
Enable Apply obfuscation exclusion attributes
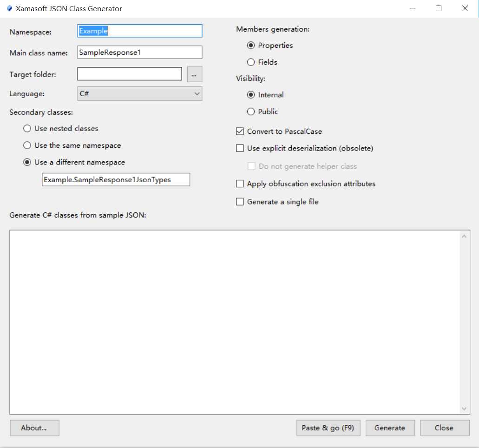(x=240, y=184)
